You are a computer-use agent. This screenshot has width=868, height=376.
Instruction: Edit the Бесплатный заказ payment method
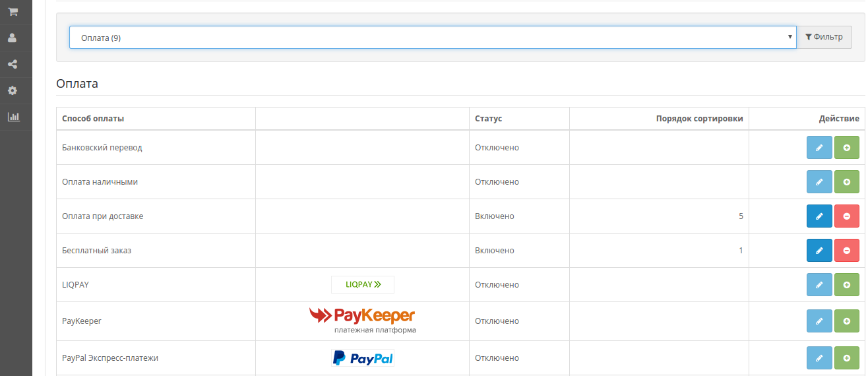[819, 251]
